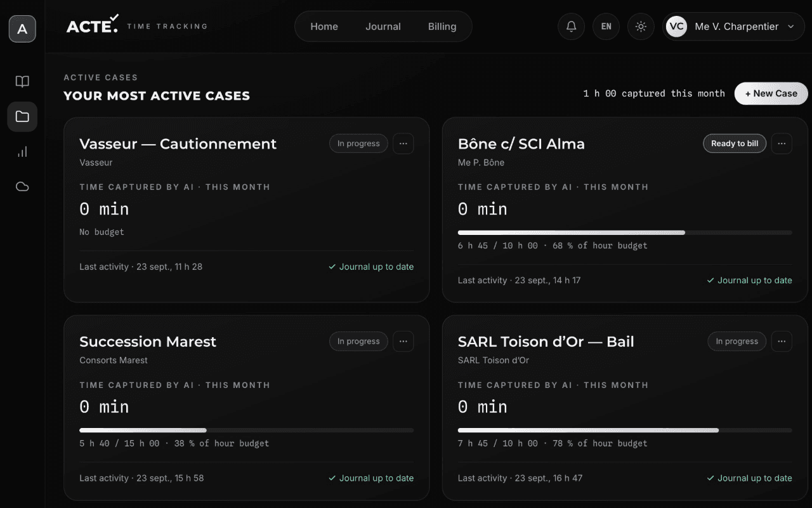Image resolution: width=812 pixels, height=508 pixels.
Task: Click the Ready to bill badge on Bône c/ SCI Alma
Action: pyautogui.click(x=735, y=144)
